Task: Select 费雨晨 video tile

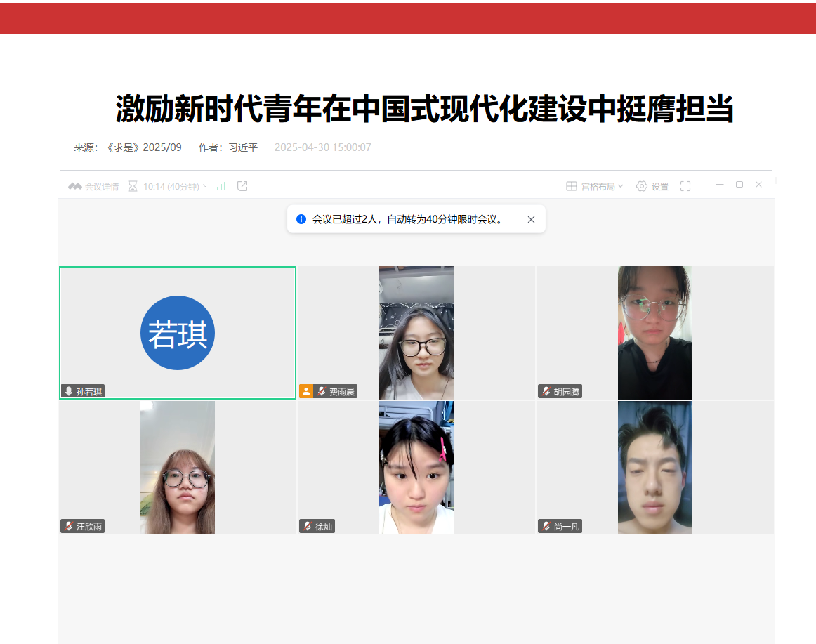Action: (x=416, y=333)
